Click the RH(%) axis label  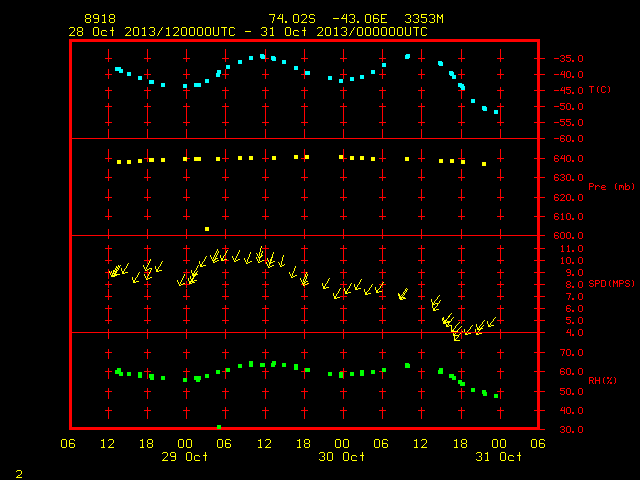[602, 381]
